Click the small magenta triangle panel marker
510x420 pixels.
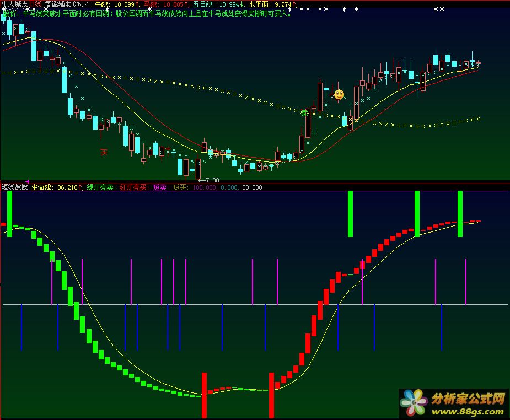tap(28, 181)
